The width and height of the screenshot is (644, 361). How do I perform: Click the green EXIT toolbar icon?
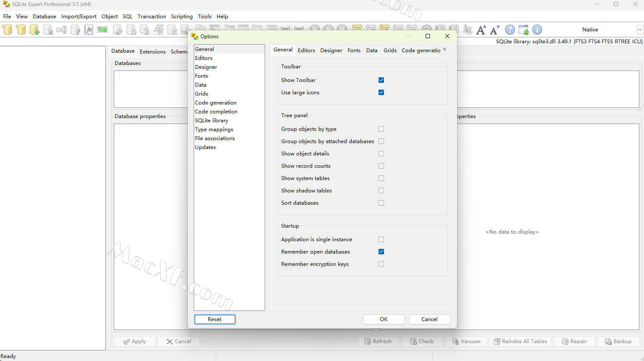click(x=102, y=30)
